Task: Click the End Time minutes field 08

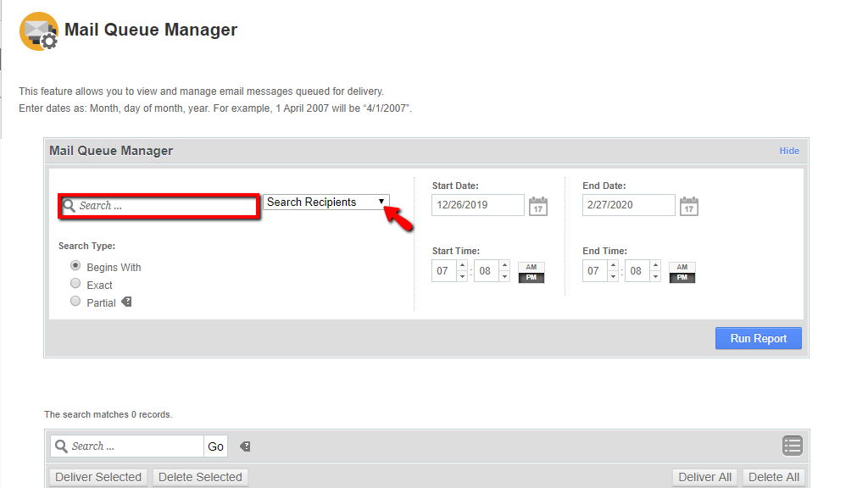Action: [x=637, y=271]
